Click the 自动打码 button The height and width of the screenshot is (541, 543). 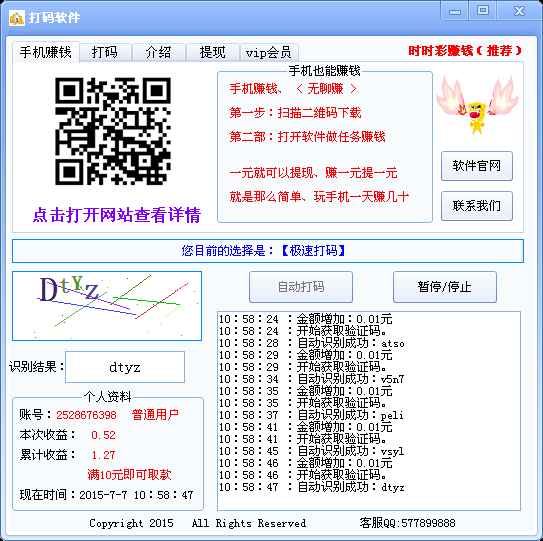pyautogui.click(x=301, y=287)
